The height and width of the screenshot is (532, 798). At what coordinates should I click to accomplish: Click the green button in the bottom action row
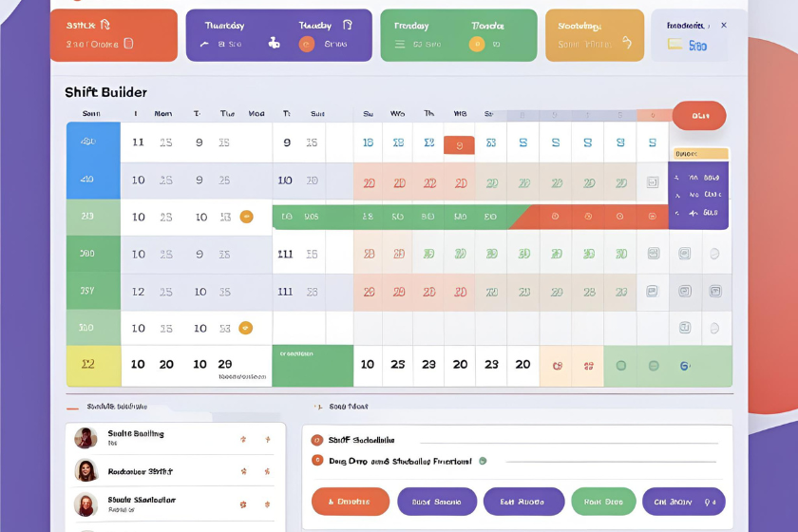602,502
